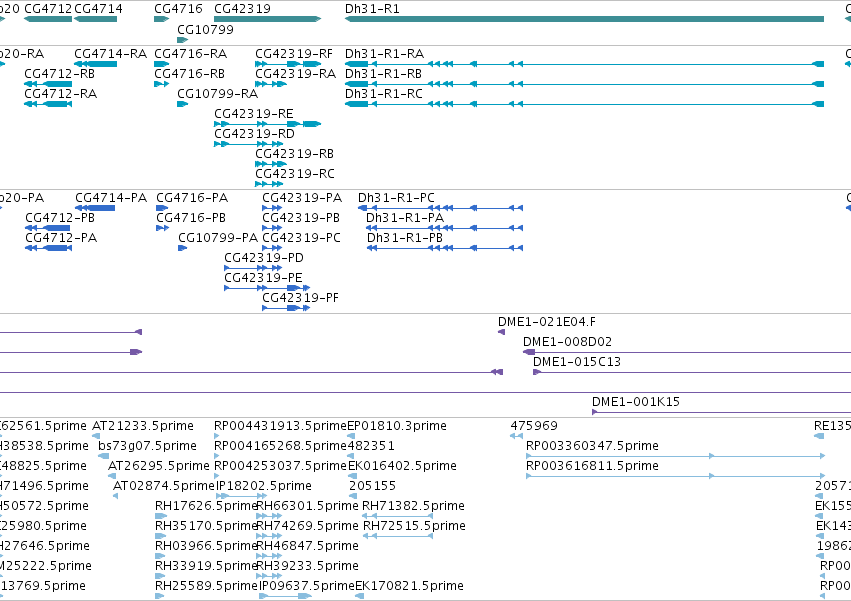851x601 pixels.
Task: Select clone DME1-001K15
Action: coord(721,412)
